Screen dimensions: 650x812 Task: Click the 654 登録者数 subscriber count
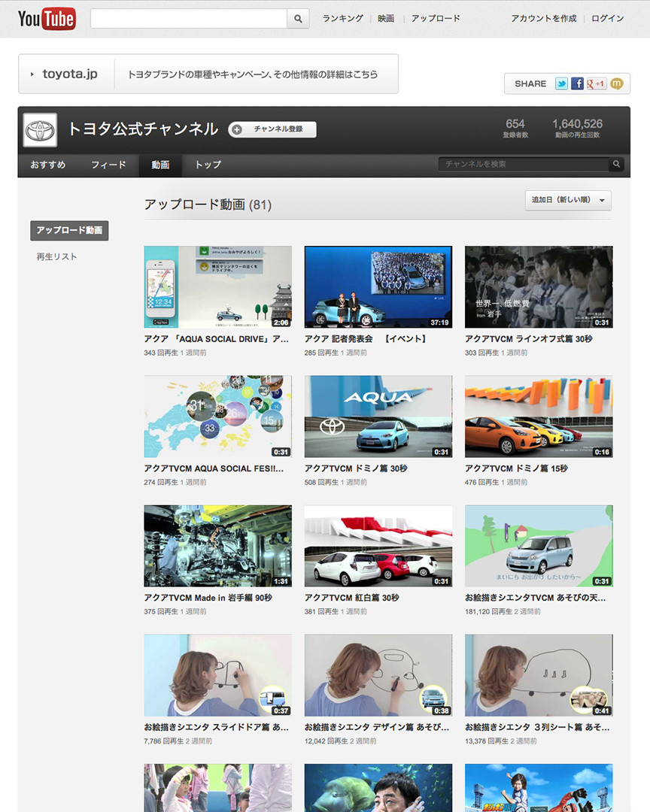click(515, 128)
